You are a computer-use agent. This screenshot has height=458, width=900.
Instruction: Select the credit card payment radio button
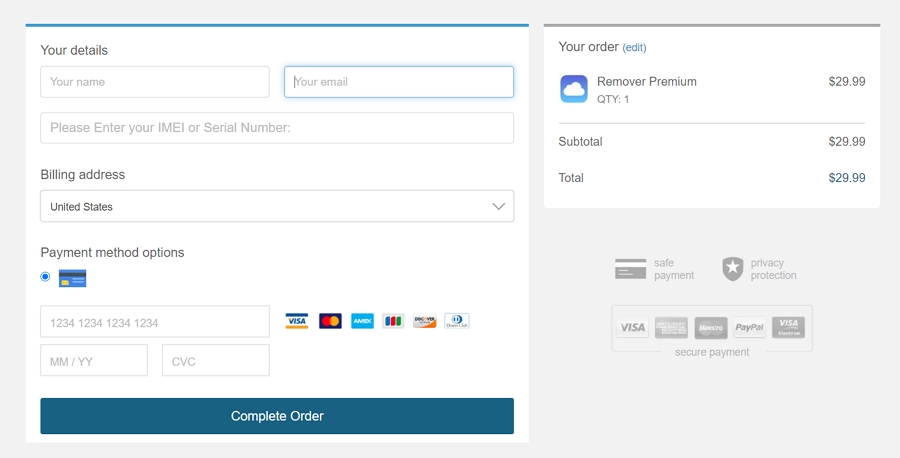point(45,277)
